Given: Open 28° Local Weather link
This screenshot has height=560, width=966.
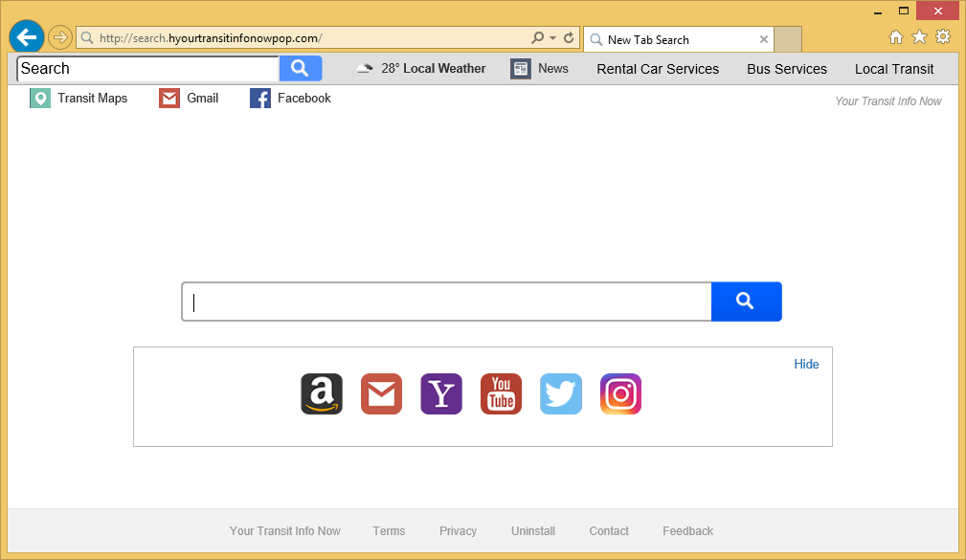Looking at the screenshot, I should pyautogui.click(x=433, y=68).
